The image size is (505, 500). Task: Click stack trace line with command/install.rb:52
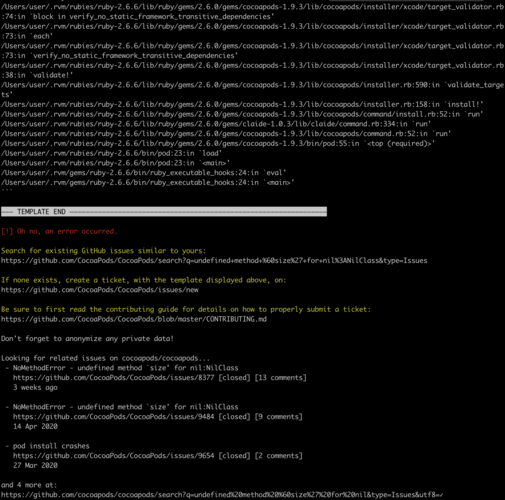point(242,114)
